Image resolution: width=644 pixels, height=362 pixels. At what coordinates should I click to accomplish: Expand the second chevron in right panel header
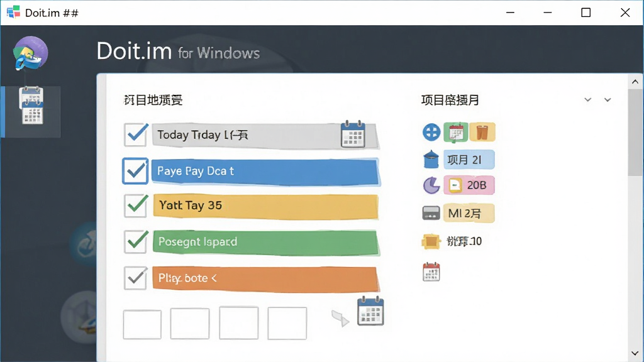coord(608,100)
